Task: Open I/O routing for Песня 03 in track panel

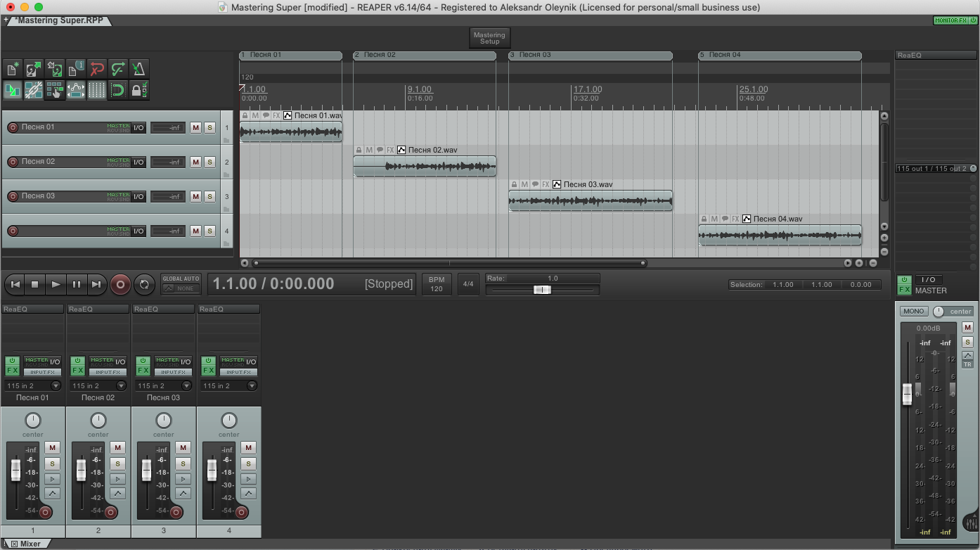Action: click(138, 196)
